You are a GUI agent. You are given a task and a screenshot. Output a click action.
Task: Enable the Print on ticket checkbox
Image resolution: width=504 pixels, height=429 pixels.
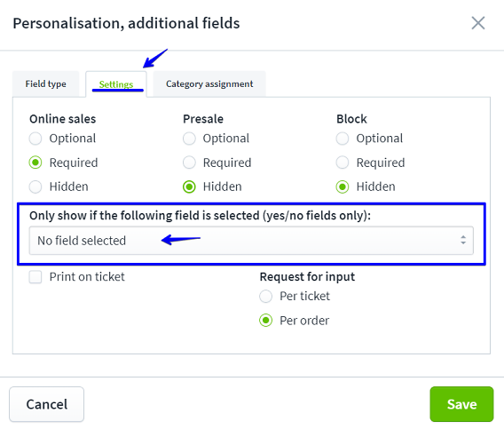[x=35, y=277]
